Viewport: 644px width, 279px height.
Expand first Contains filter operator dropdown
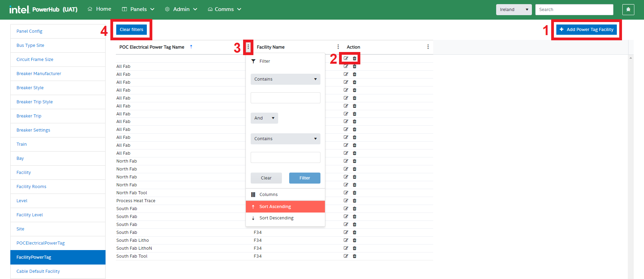click(x=285, y=79)
